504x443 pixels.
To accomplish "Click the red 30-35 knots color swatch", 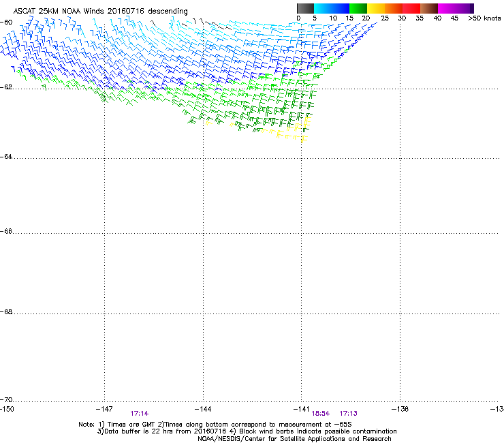I will 411,8.
